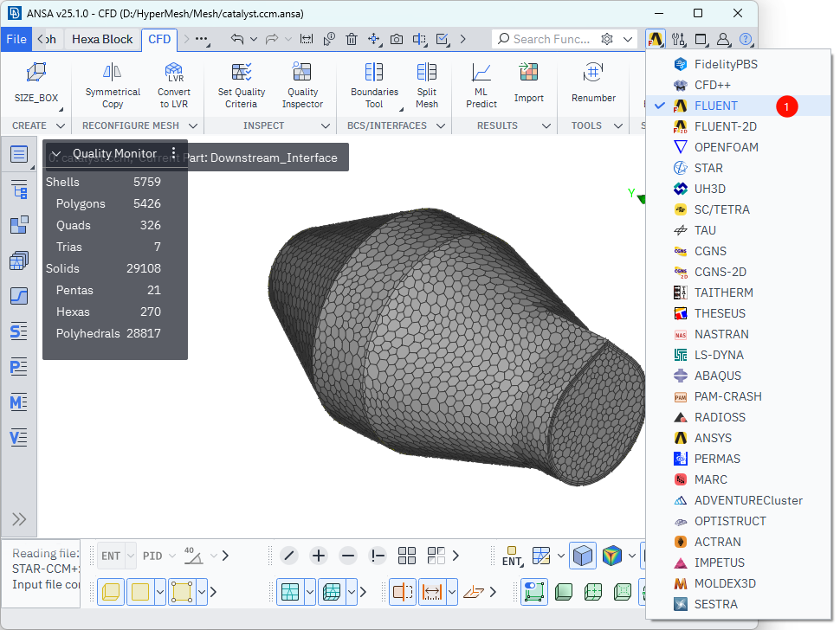Expand the INSPECT ribbon group
Image resolution: width=840 pixels, height=630 pixels.
tap(326, 125)
